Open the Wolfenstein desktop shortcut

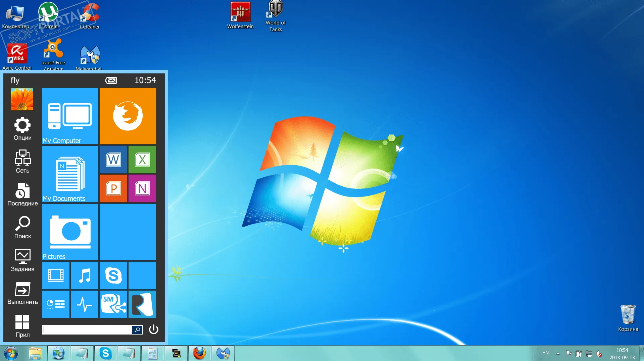pos(240,16)
